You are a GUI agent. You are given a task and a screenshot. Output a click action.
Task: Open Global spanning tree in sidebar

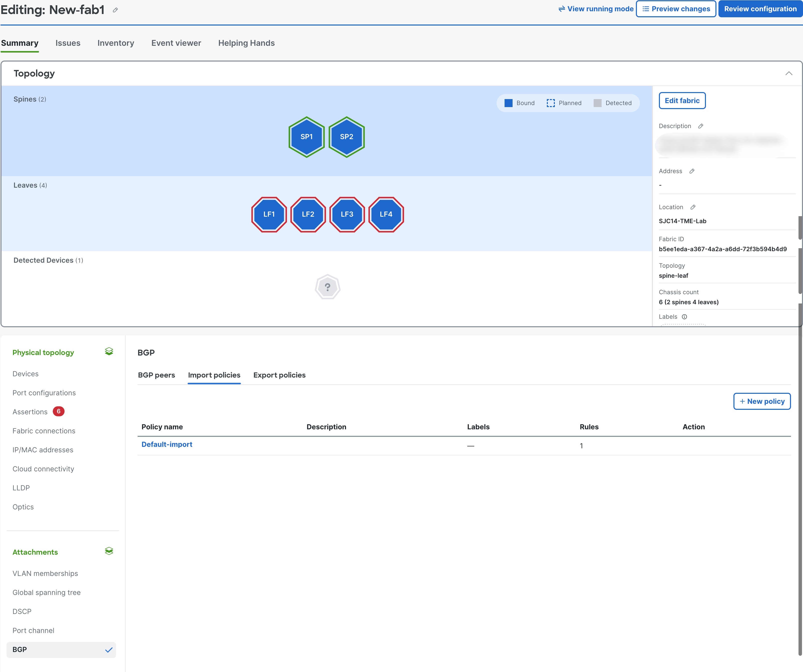[47, 592]
